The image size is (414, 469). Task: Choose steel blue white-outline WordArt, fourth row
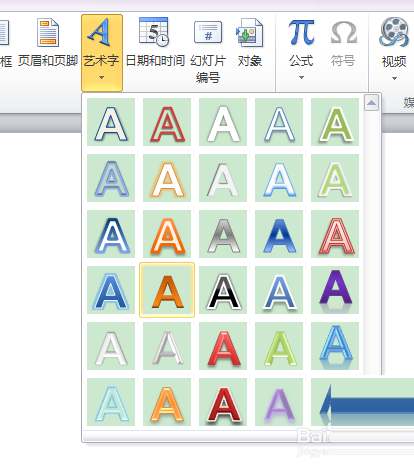[x=279, y=290]
